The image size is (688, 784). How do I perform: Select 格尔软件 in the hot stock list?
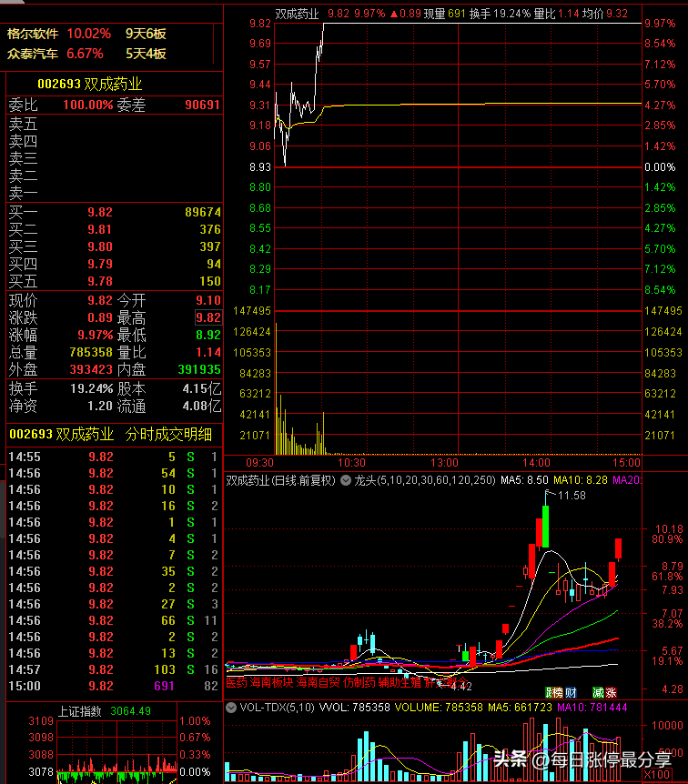point(33,34)
